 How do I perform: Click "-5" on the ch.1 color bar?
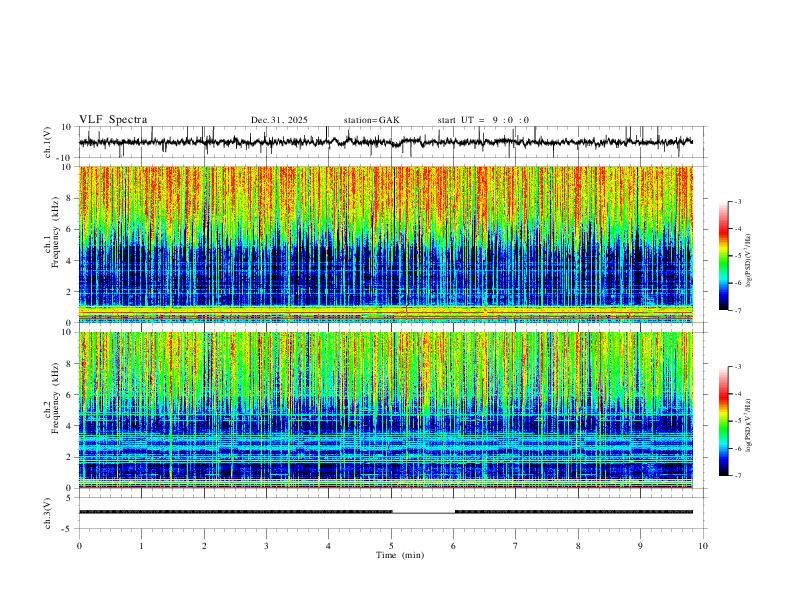coord(737,256)
